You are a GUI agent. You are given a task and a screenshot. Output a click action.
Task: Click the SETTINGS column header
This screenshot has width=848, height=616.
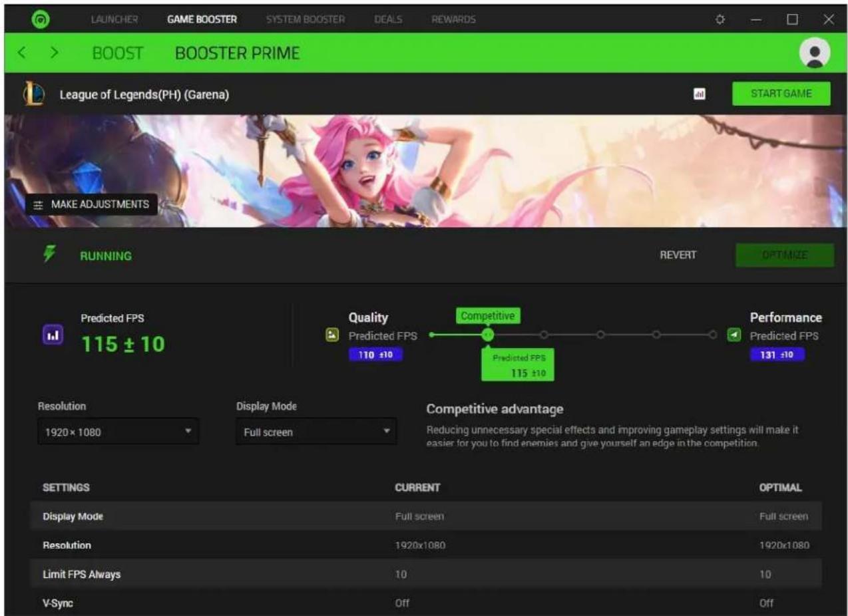point(66,488)
